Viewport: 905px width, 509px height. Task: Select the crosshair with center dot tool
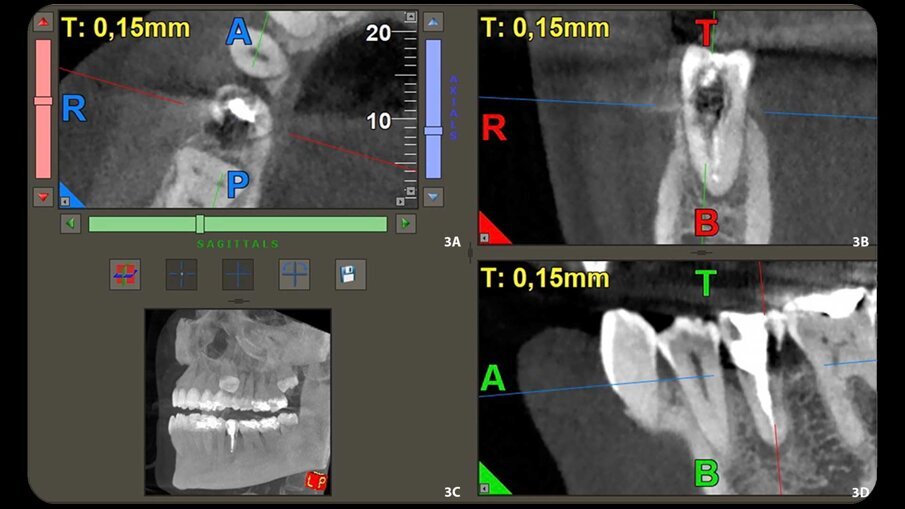(x=181, y=274)
